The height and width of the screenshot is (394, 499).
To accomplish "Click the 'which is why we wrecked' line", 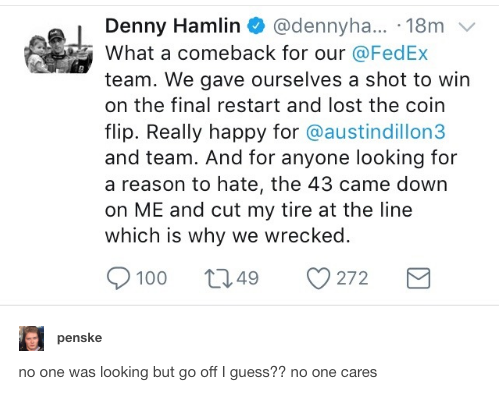I will pyautogui.click(x=228, y=236).
